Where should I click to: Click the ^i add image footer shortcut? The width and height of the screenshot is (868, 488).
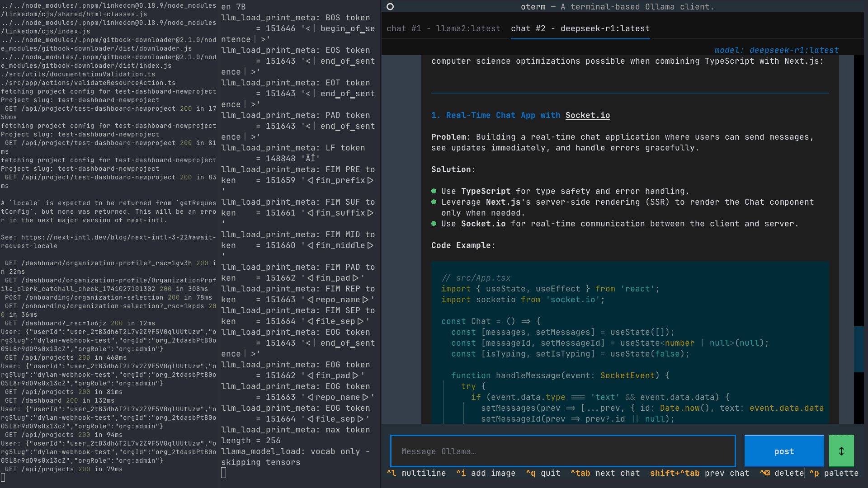[x=486, y=473]
